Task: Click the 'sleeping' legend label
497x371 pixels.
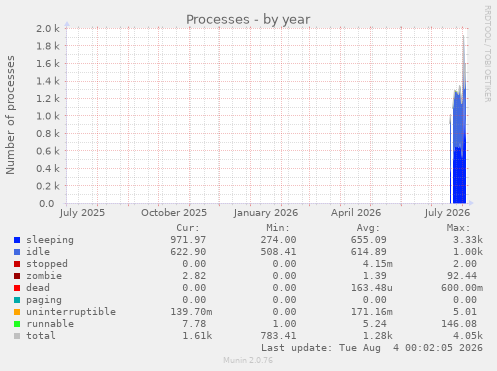Action: coord(50,240)
